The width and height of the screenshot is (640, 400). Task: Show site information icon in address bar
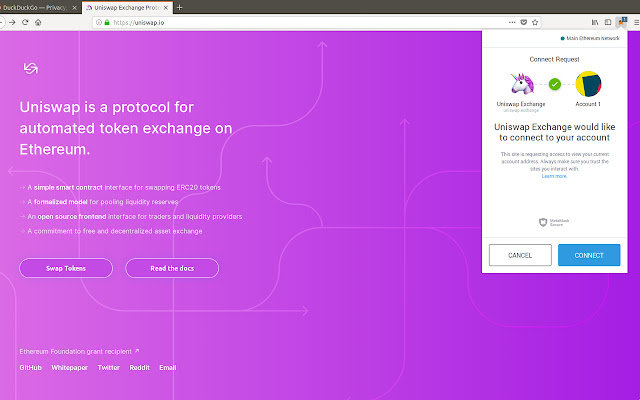98,22
